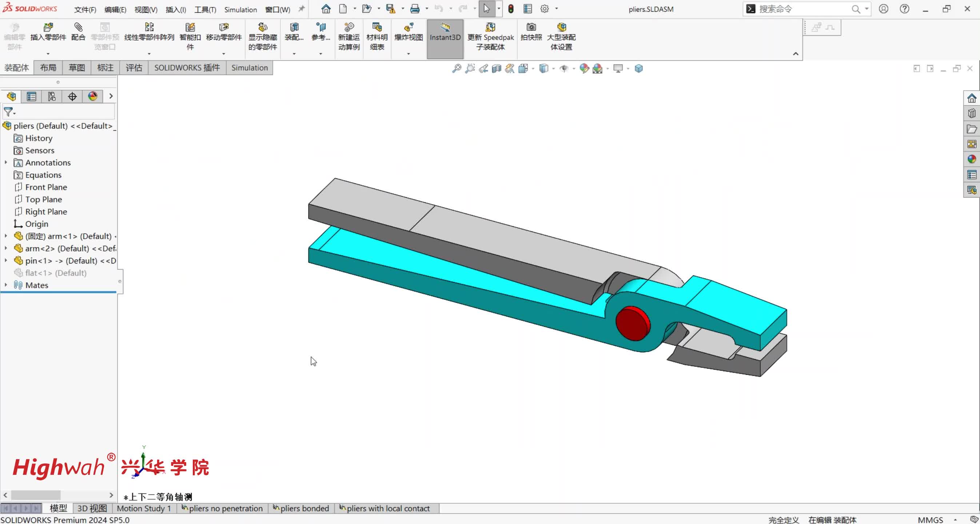Expand the arm<2> component node
The image size is (980, 524).
click(6, 248)
